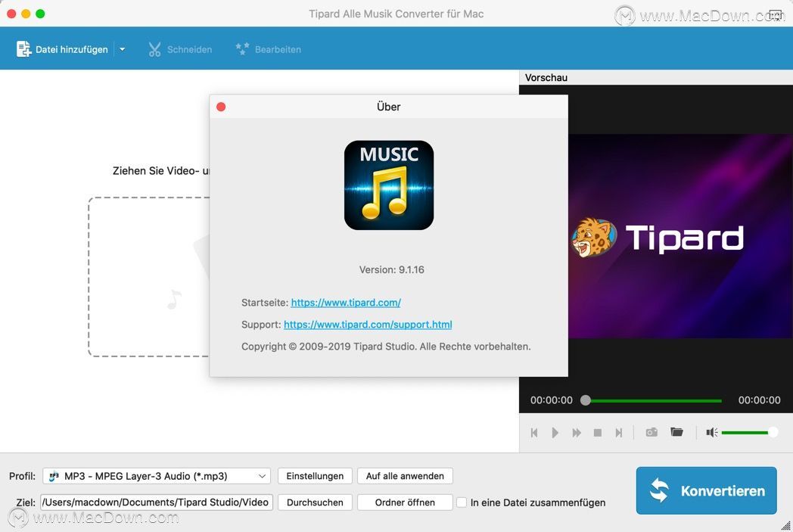793x532 pixels.
Task: Maximize the main window with green button
Action: click(40, 14)
